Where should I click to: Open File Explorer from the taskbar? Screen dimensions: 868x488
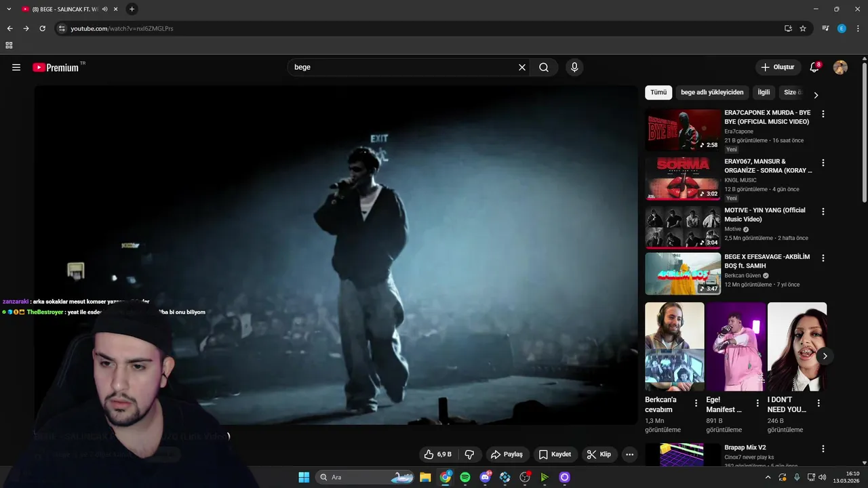point(425,477)
